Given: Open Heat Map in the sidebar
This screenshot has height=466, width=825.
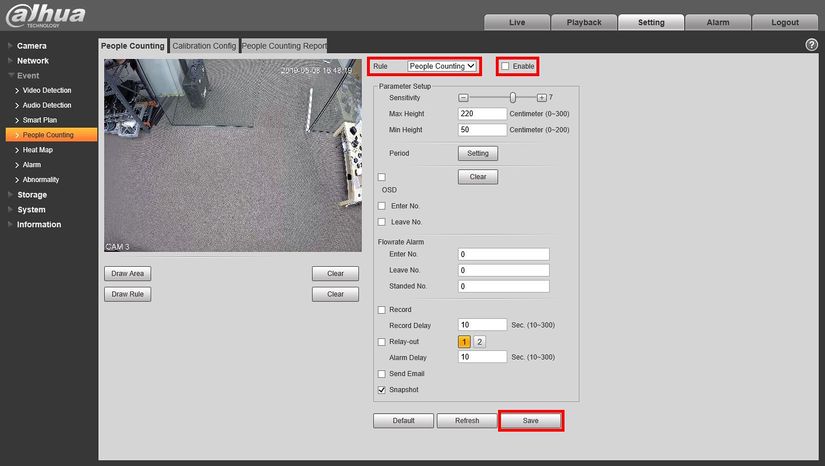Looking at the screenshot, I should [x=37, y=150].
